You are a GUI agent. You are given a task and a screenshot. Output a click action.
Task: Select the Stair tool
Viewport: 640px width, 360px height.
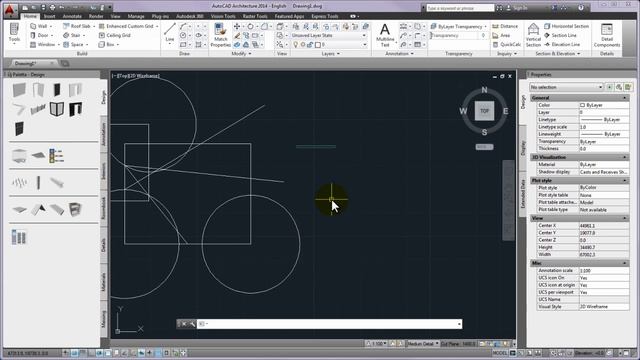coord(72,36)
